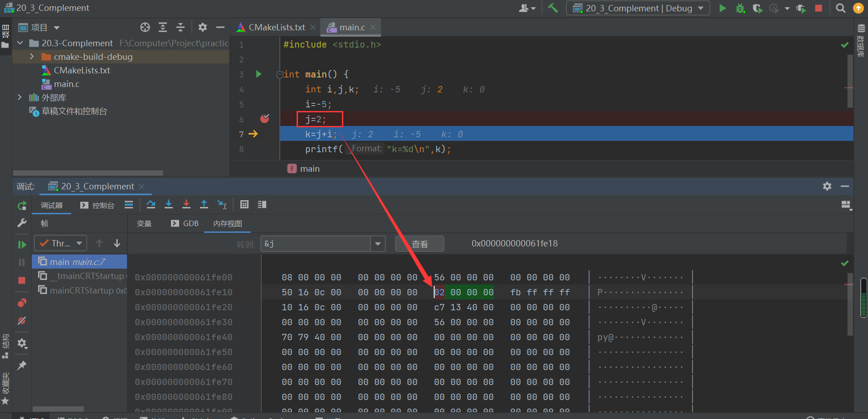868x419 pixels.
Task: Build the project with the hammer icon
Action: point(553,8)
